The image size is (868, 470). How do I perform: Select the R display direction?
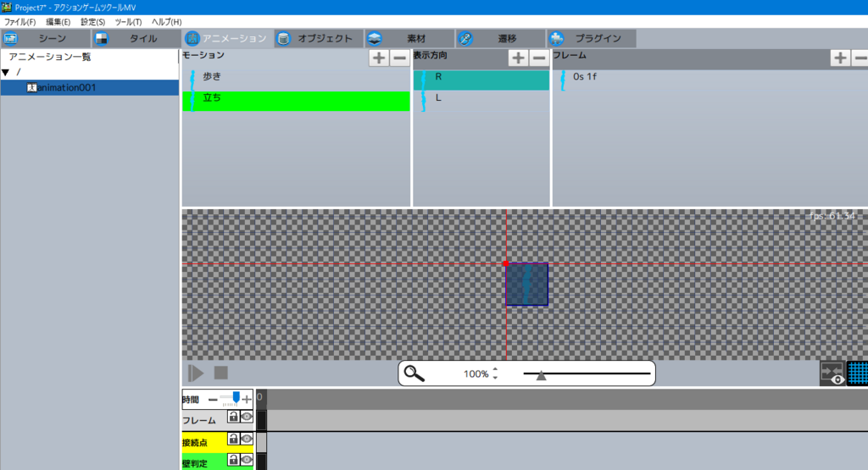[481, 80]
